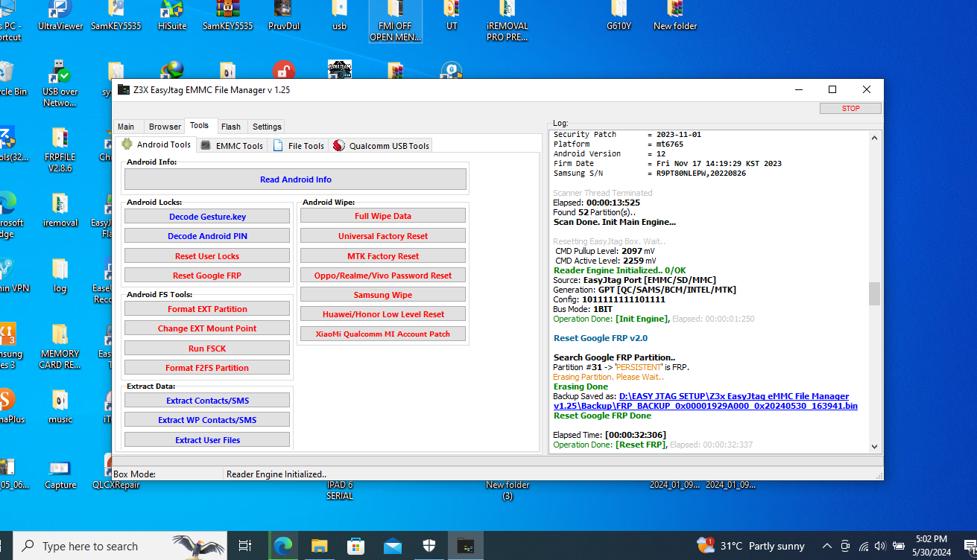977x560 pixels.
Task: Click the Format EXT Partition button
Action: tap(207, 309)
